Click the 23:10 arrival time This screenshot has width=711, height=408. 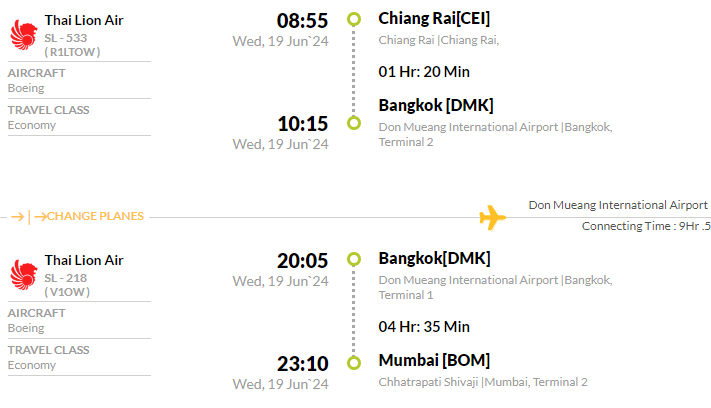(302, 364)
